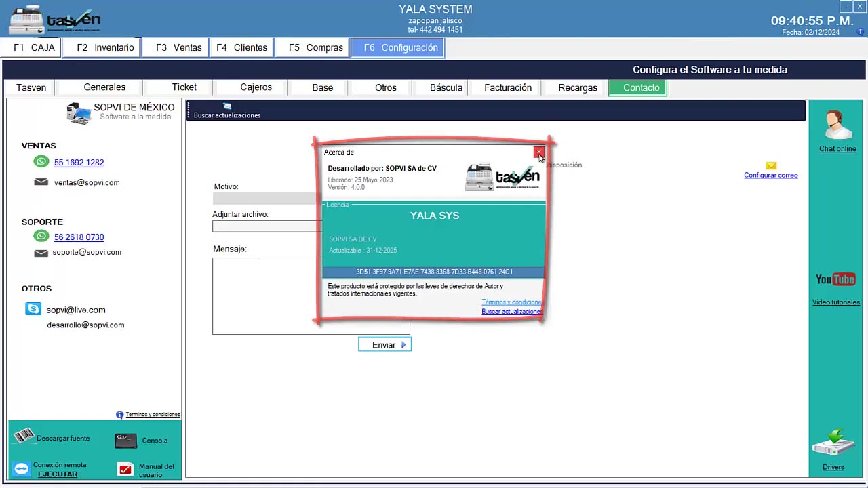Click the Ventas WhatsApp icon

(x=41, y=161)
